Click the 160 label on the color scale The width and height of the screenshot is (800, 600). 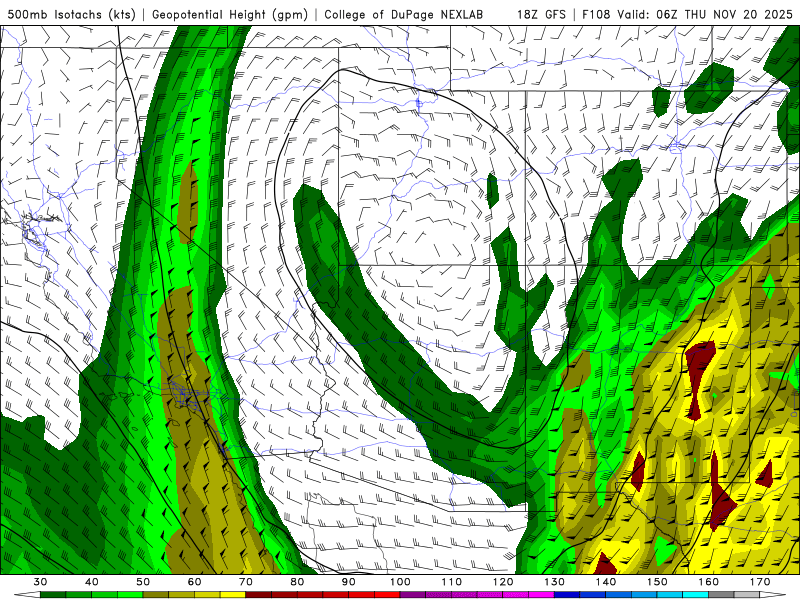tap(709, 582)
